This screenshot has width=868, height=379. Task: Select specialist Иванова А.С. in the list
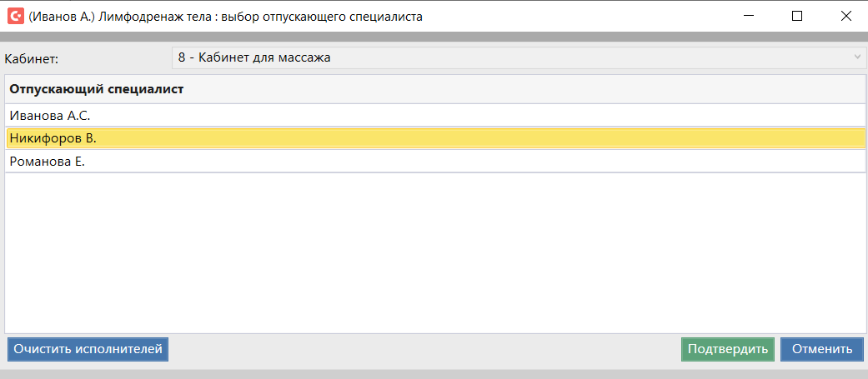(50, 115)
